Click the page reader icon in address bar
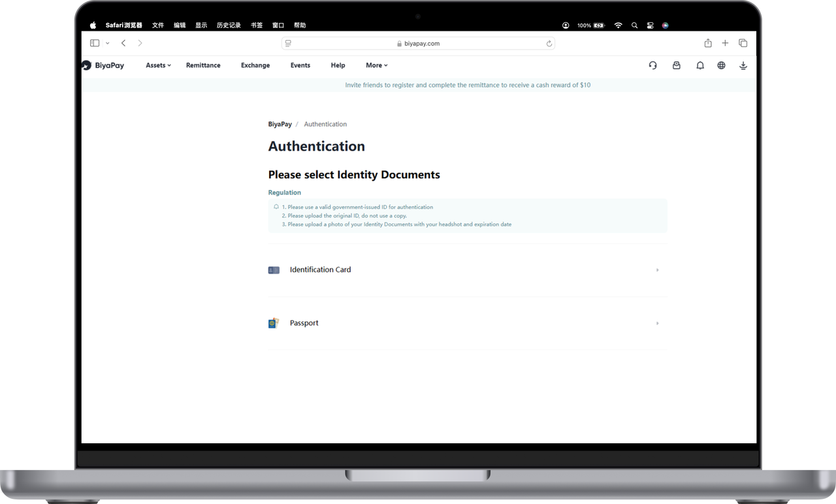836x504 pixels. (x=288, y=44)
